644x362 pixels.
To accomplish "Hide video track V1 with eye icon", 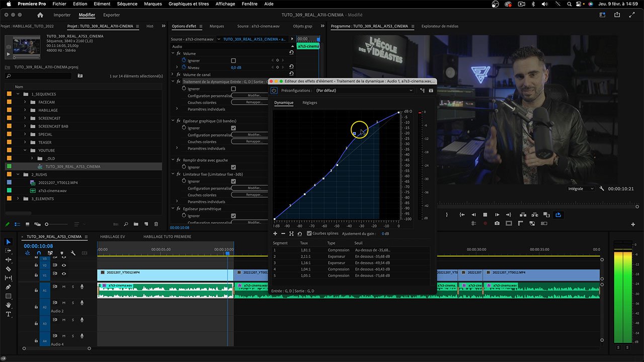I will pos(64,274).
